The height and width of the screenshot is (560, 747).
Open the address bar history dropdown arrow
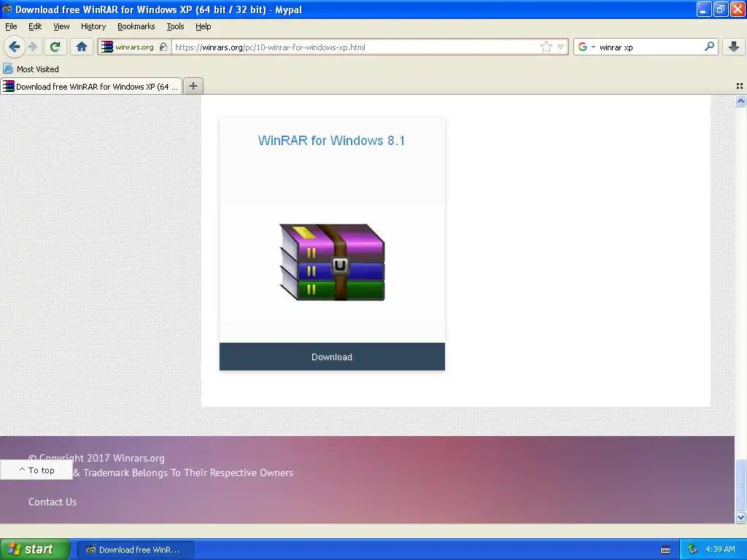tap(561, 47)
